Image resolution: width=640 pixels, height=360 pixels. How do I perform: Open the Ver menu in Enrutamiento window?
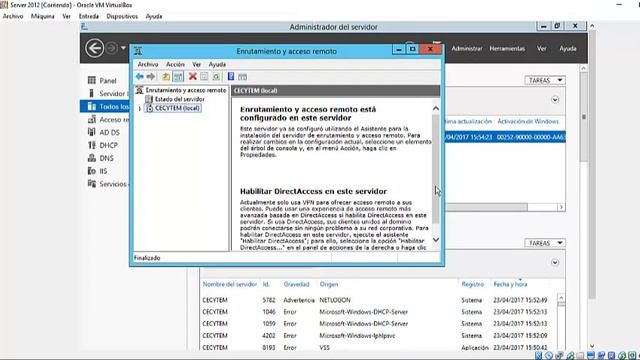(x=196, y=64)
